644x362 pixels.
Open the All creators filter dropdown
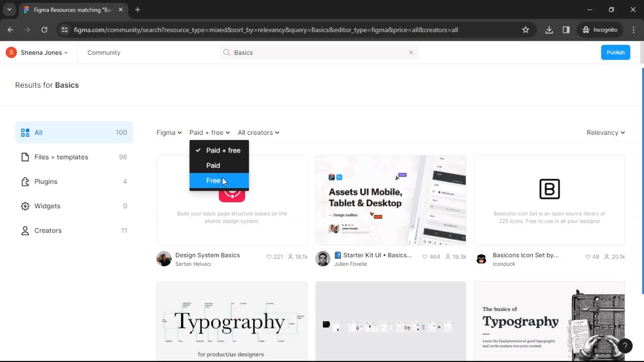(x=258, y=133)
